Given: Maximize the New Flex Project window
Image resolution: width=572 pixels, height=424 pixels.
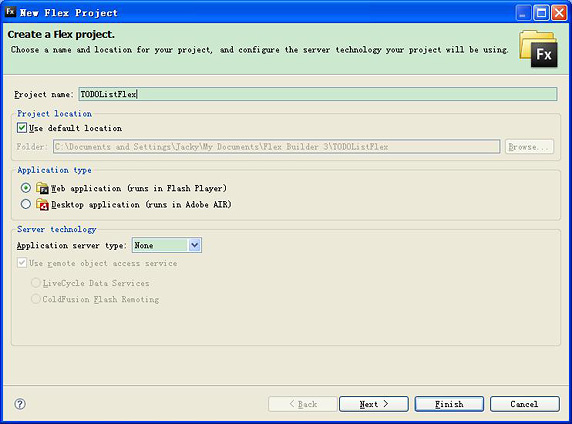Looking at the screenshot, I should [x=541, y=13].
